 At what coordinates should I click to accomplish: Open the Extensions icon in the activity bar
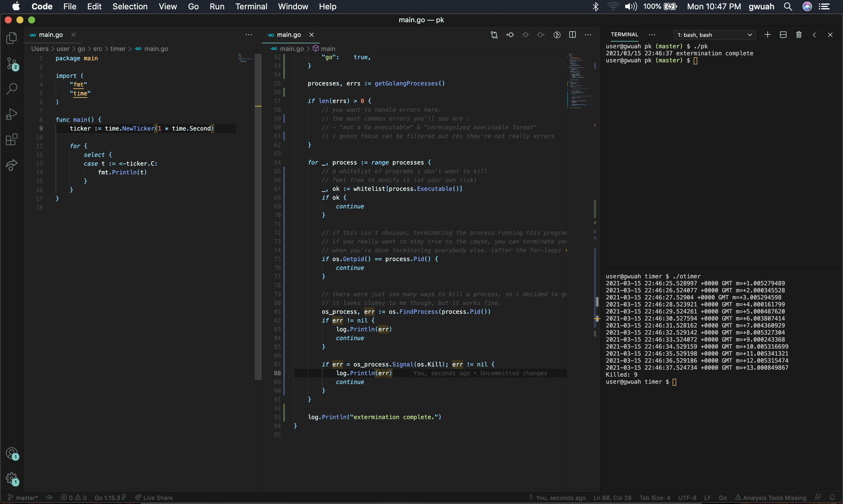pos(11,140)
